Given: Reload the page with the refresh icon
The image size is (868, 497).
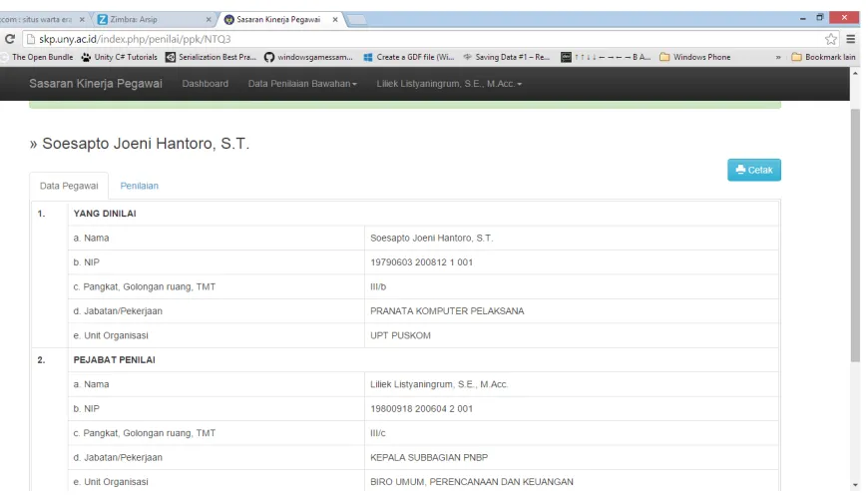Looking at the screenshot, I should pyautogui.click(x=9, y=39).
